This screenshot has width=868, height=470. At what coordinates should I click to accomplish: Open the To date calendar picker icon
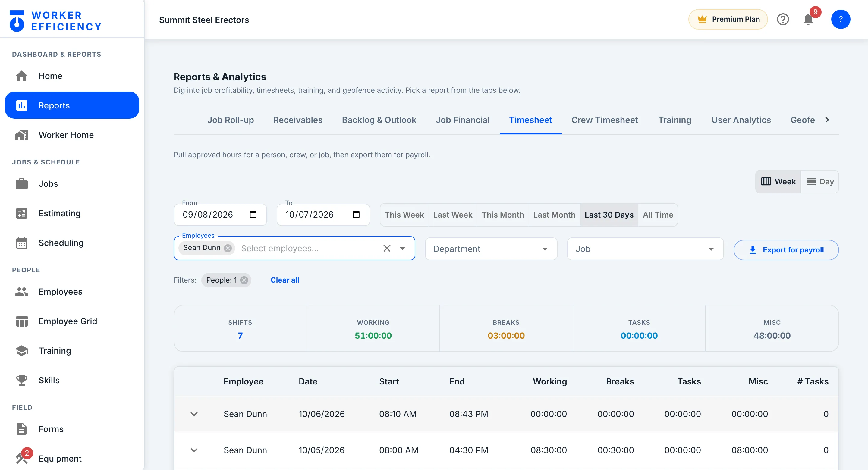tap(356, 214)
